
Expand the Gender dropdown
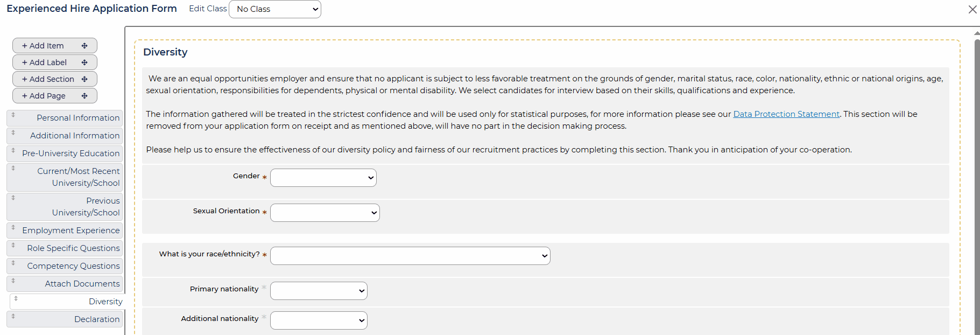pos(323,178)
